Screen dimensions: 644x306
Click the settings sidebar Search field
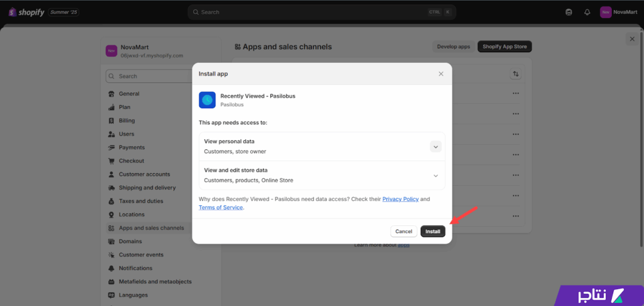(150, 76)
